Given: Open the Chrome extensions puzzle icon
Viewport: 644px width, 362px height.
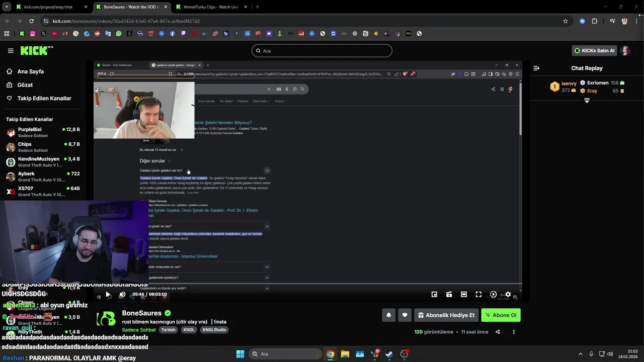Looking at the screenshot, I should [595, 21].
